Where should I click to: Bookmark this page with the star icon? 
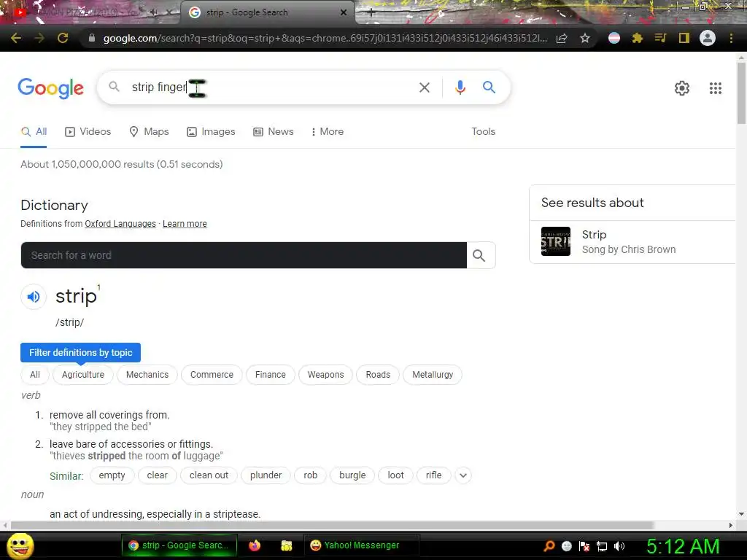pyautogui.click(x=585, y=38)
